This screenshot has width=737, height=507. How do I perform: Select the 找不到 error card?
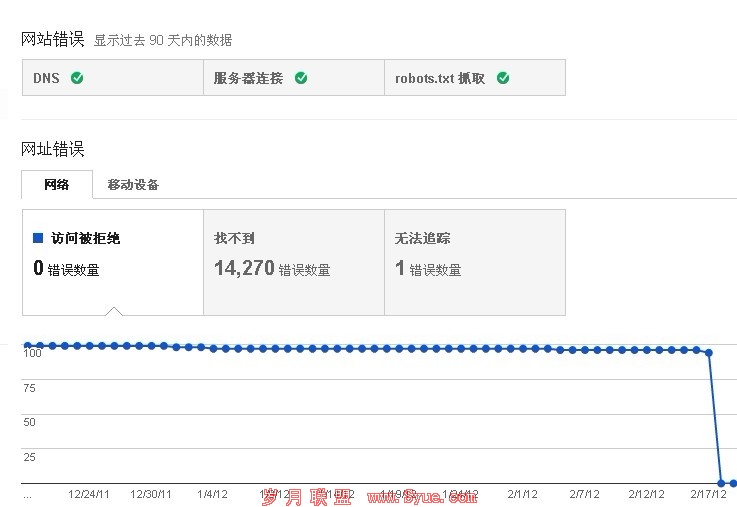pos(293,261)
